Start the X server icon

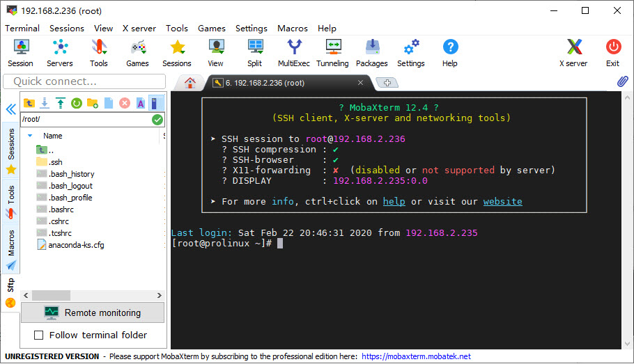(573, 52)
